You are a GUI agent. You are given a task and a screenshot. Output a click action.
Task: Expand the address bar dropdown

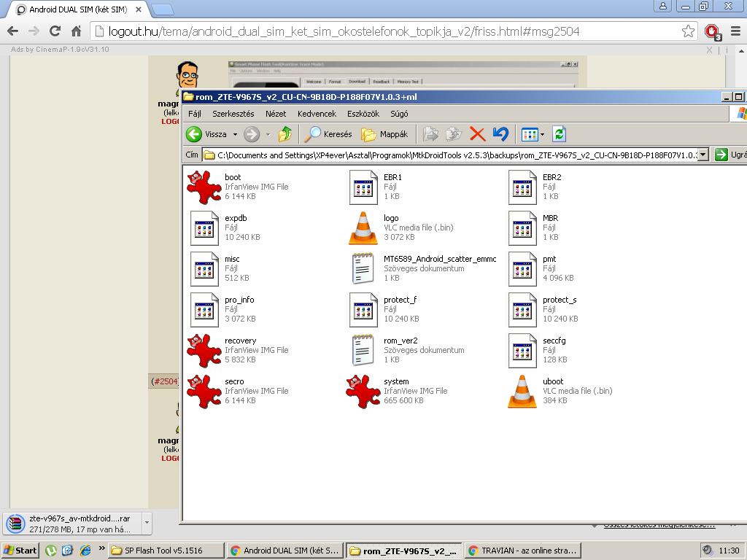point(703,155)
